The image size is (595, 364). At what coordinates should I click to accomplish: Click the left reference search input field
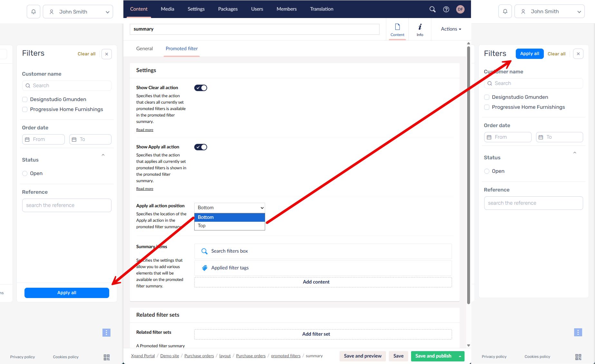coord(67,205)
